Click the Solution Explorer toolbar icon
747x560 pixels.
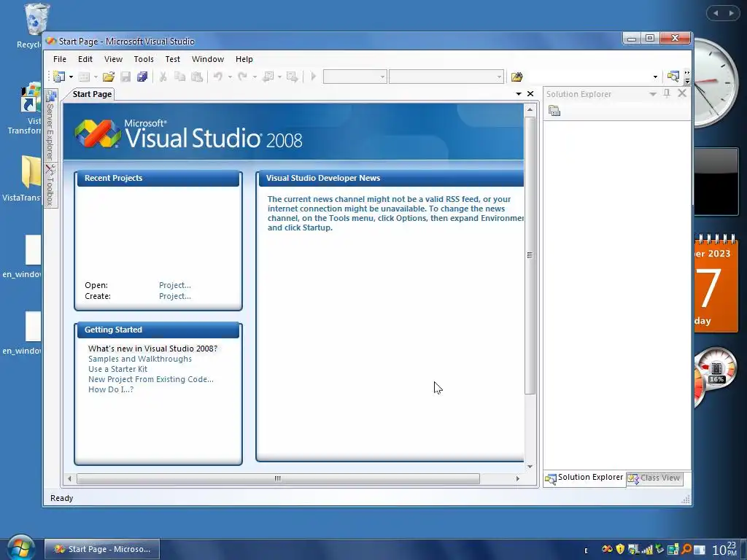(x=673, y=77)
